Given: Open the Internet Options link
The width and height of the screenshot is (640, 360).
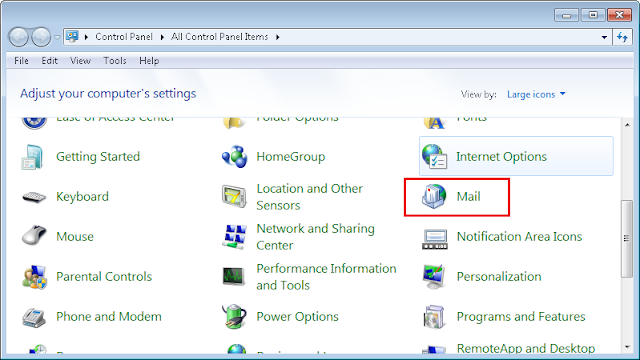Looking at the screenshot, I should 501,157.
